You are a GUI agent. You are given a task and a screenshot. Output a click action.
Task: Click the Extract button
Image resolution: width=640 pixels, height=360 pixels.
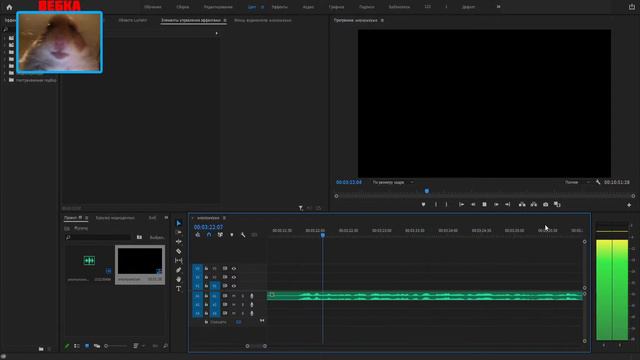click(x=534, y=204)
